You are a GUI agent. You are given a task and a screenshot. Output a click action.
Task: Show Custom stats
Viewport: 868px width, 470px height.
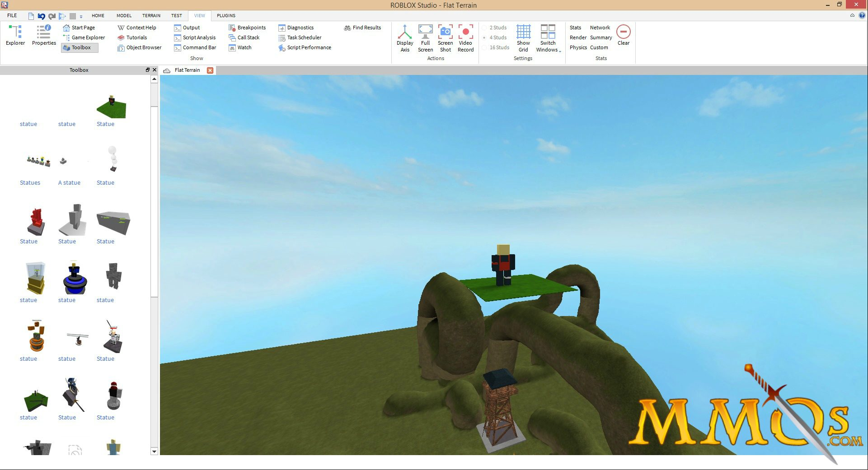coord(599,47)
